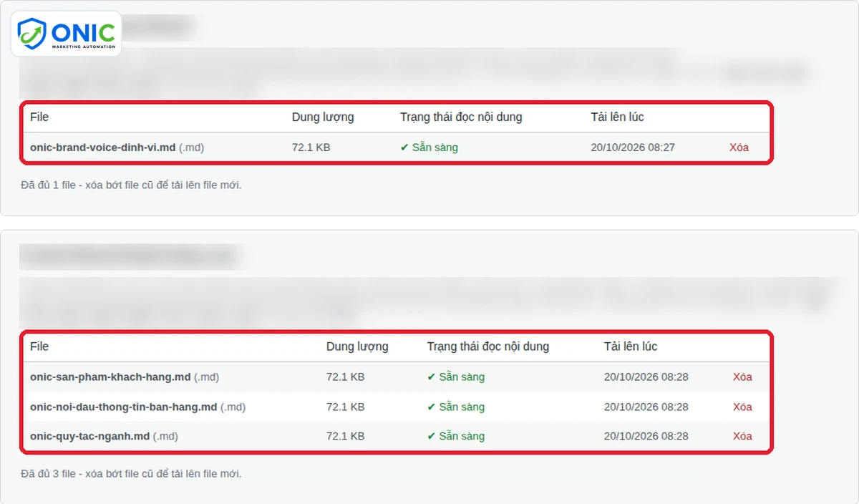Select file name onic-brand-voice-dinh-vi.md
The height and width of the screenshot is (504, 859).
[102, 147]
